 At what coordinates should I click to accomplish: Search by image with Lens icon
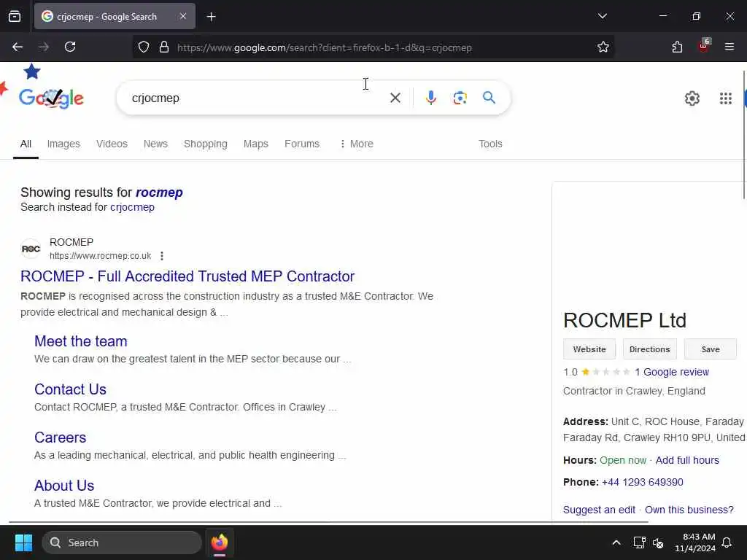pos(460,98)
